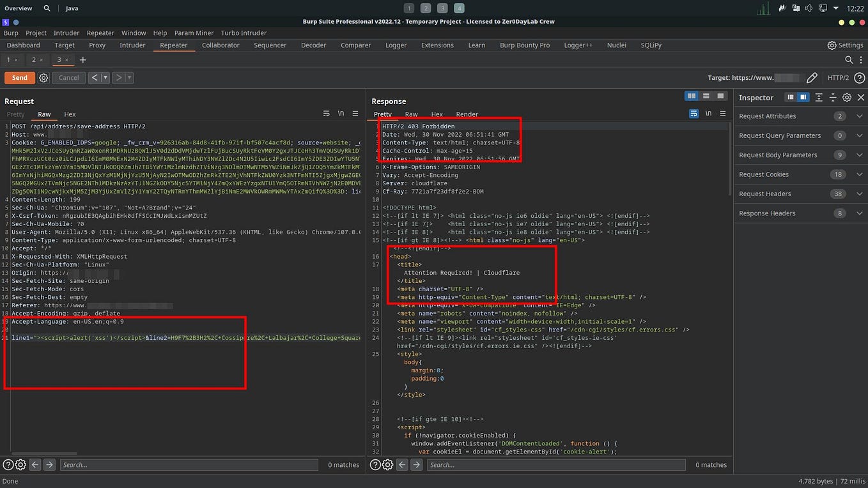Image resolution: width=868 pixels, height=488 pixels.
Task: Open the Intruder tool tab
Action: pos(132,45)
